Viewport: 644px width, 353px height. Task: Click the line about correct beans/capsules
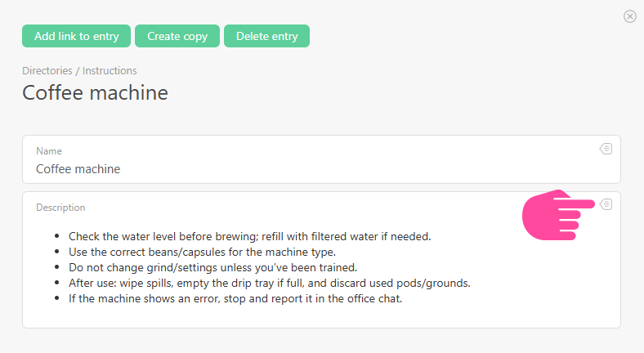coord(202,252)
